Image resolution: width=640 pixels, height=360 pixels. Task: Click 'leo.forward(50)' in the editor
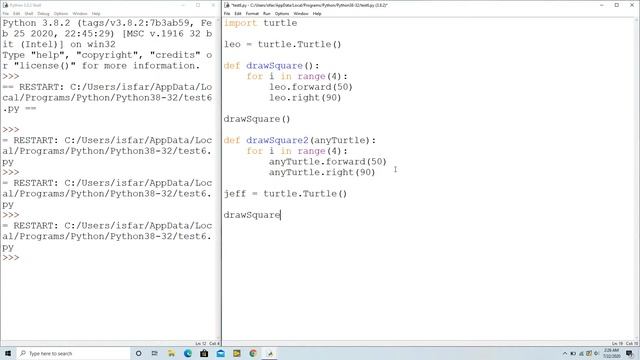[x=311, y=87]
